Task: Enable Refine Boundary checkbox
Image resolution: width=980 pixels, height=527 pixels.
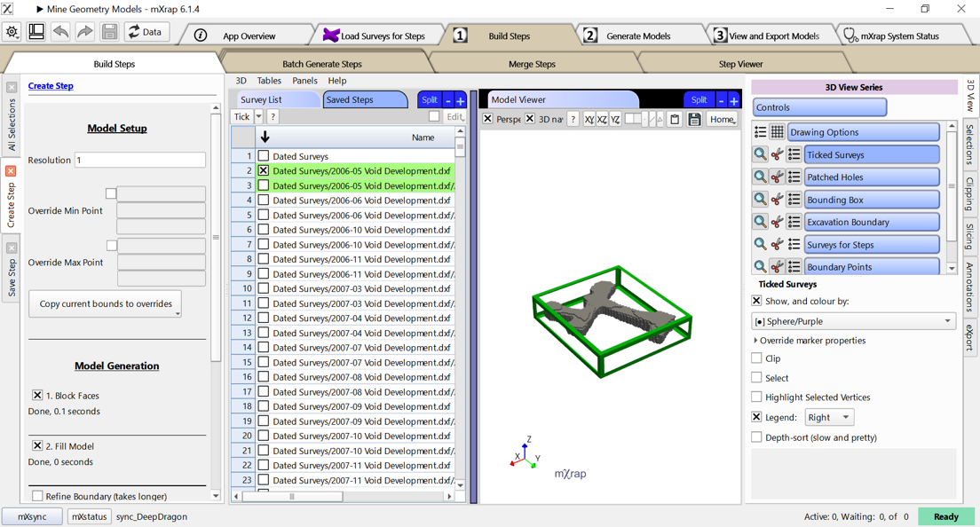Action: 37,496
